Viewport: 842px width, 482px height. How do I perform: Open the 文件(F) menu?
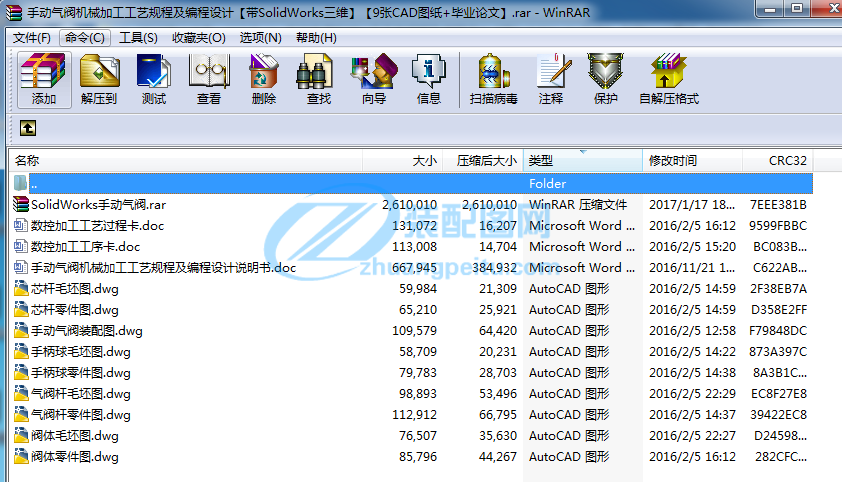tap(32, 38)
